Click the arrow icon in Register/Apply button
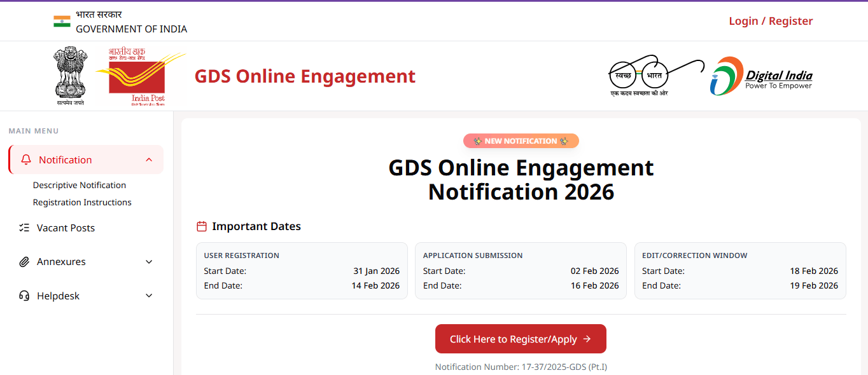This screenshot has width=868, height=375. pyautogui.click(x=588, y=339)
